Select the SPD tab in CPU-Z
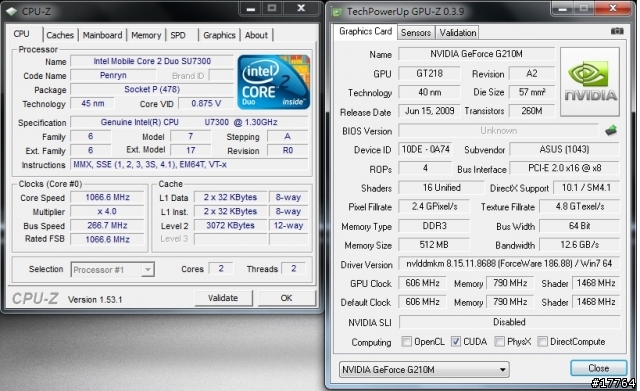The height and width of the screenshot is (391, 640). click(x=178, y=35)
